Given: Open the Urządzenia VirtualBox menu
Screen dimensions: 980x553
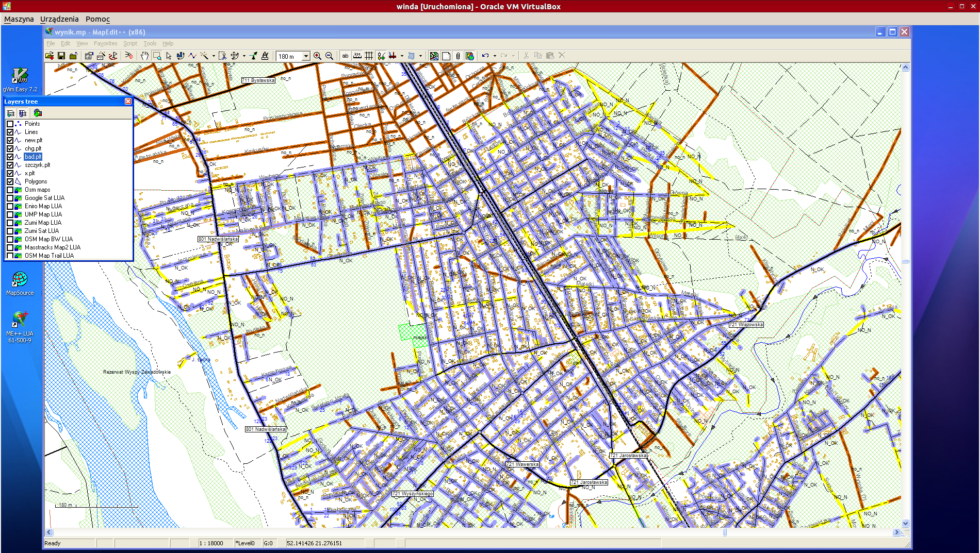Looking at the screenshot, I should (x=59, y=19).
